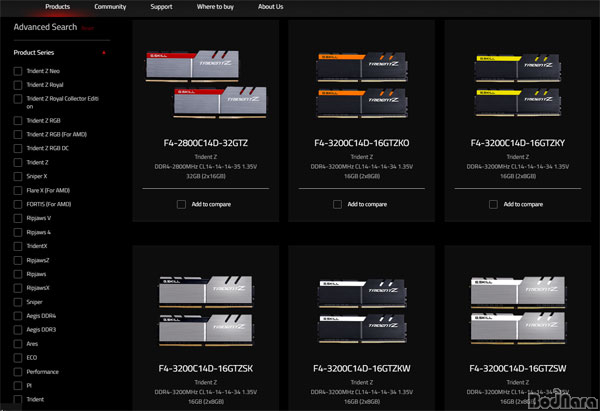
Task: Open the F4-2800C14D-32GTZ memory kit image
Action: (206, 84)
